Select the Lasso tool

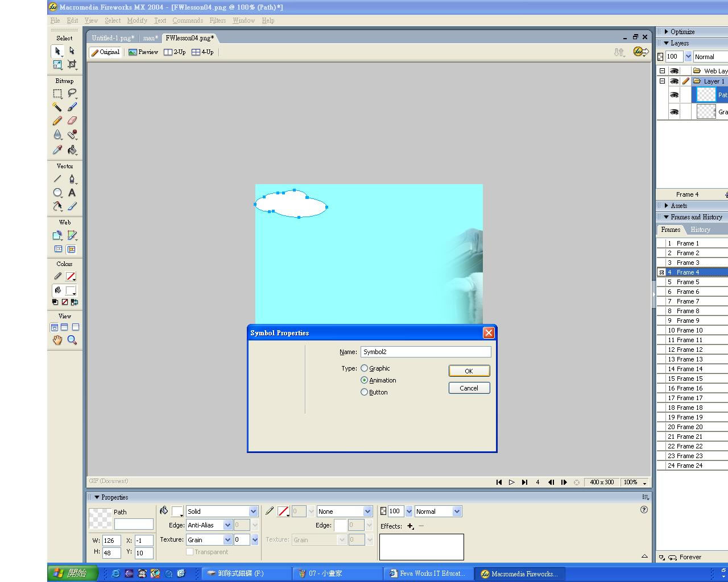[x=72, y=93]
